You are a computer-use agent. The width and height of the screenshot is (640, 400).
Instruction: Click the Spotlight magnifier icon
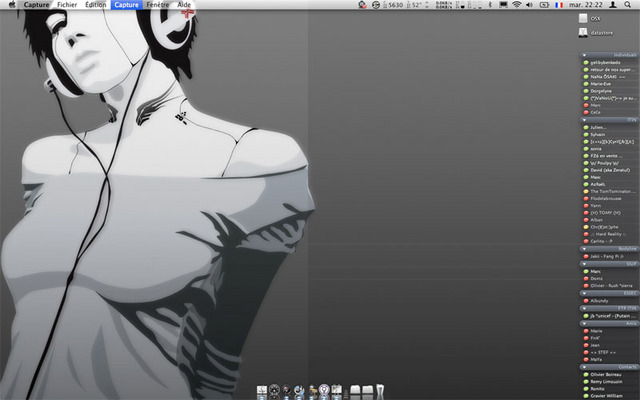pyautogui.click(x=628, y=5)
